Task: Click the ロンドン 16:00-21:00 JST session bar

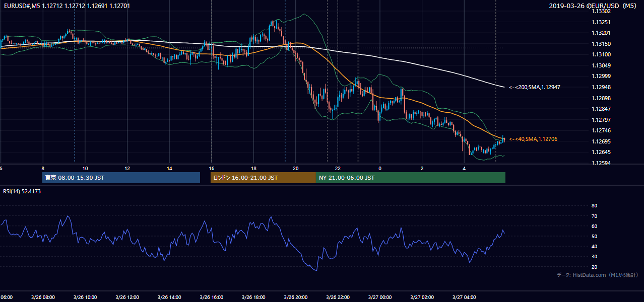Action: click(x=263, y=178)
